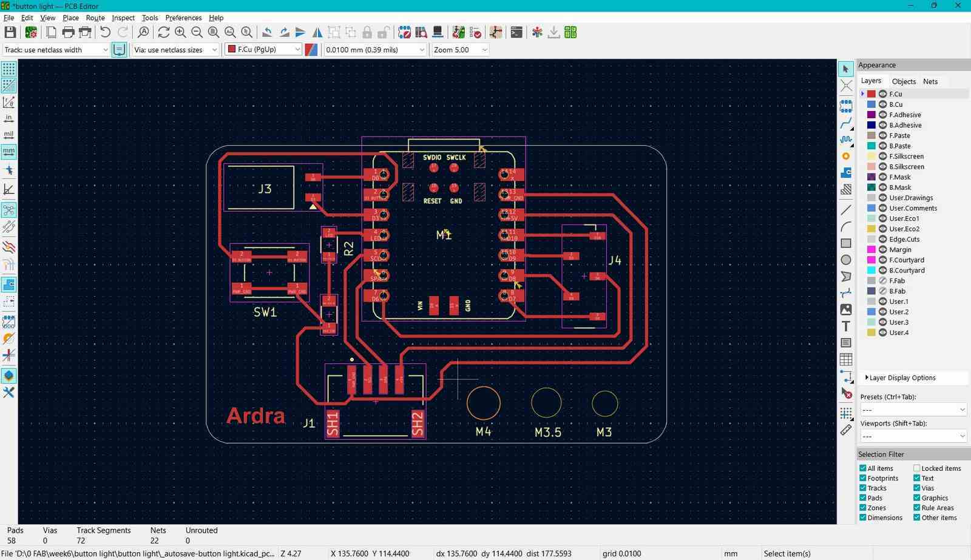Image resolution: width=971 pixels, height=560 pixels.
Task: Click the F.Cu red color swatch
Action: tap(870, 93)
